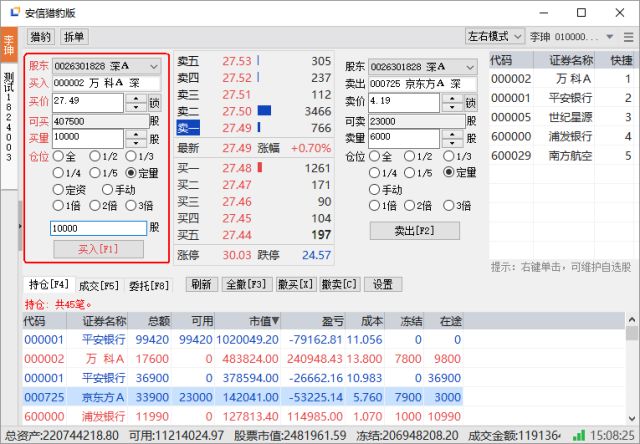Expand the buy-side 股东 account combo box
The width and height of the screenshot is (640, 444).
(x=107, y=66)
